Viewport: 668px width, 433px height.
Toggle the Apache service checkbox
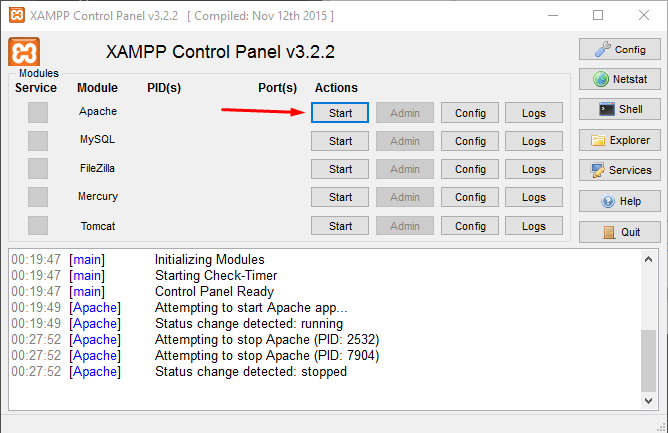[38, 112]
